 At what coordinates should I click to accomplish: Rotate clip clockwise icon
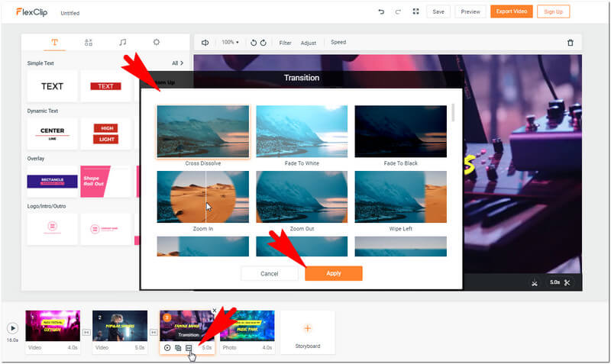tap(263, 43)
